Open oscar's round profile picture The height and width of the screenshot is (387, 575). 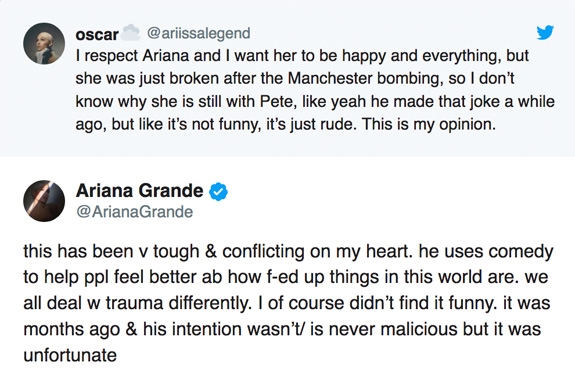[44, 44]
